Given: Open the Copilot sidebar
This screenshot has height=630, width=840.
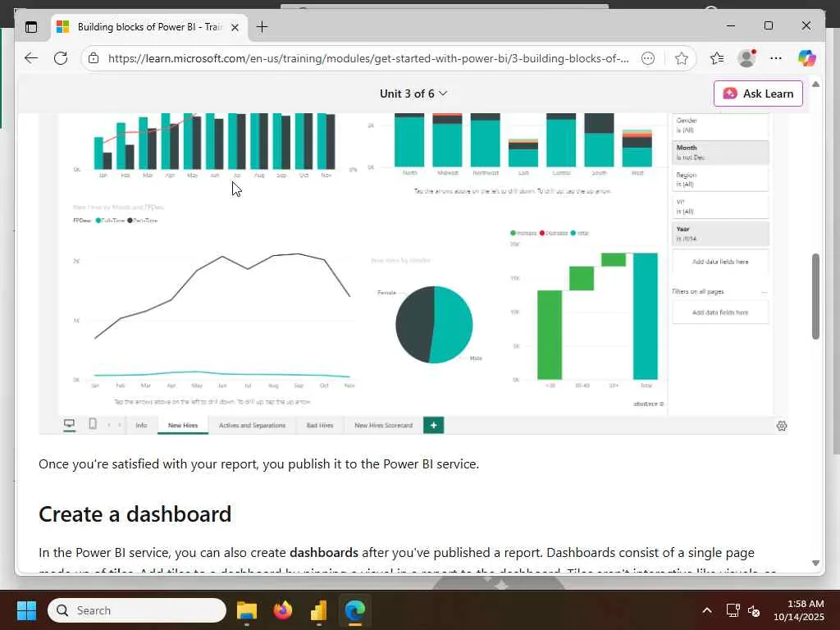Looking at the screenshot, I should click(806, 58).
